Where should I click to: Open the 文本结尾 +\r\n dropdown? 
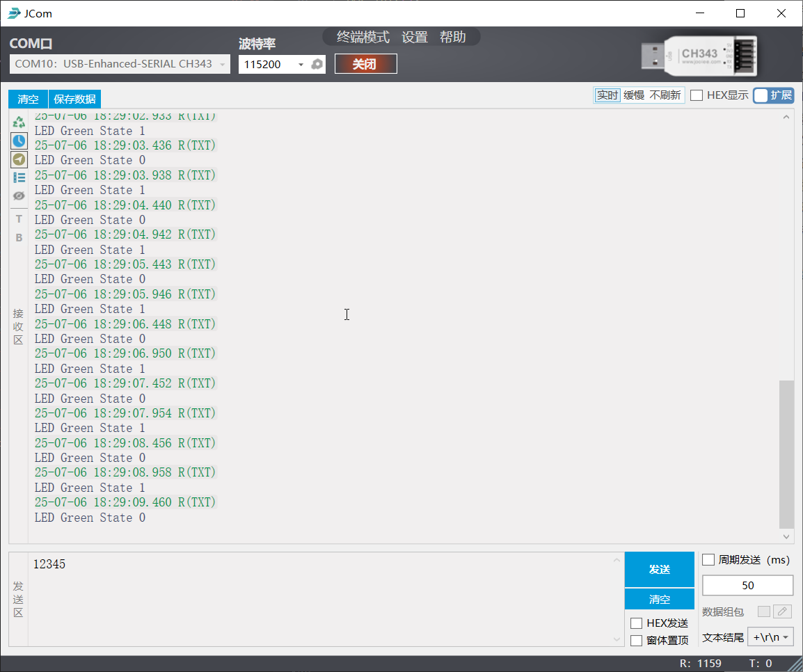770,637
